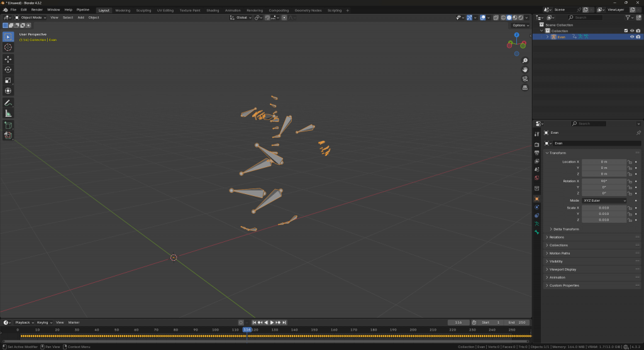Click the End frame 250 field
Image resolution: width=644 pixels, height=350 pixels.
[x=517, y=322]
